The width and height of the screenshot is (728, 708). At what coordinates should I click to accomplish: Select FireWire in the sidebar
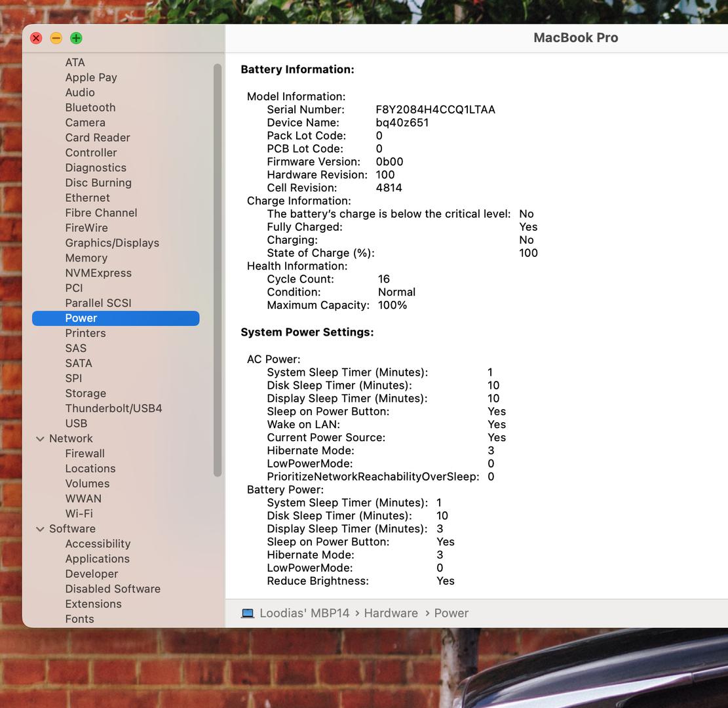tap(86, 227)
